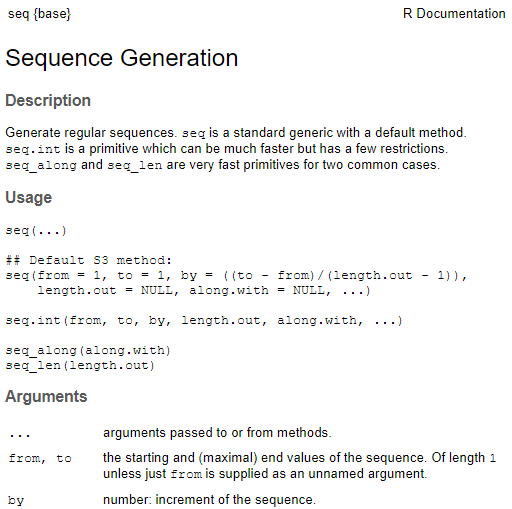Viewport: 512px width, 509px height.
Task: Click the '## Default S3 method:' comment line
Action: 89,260
